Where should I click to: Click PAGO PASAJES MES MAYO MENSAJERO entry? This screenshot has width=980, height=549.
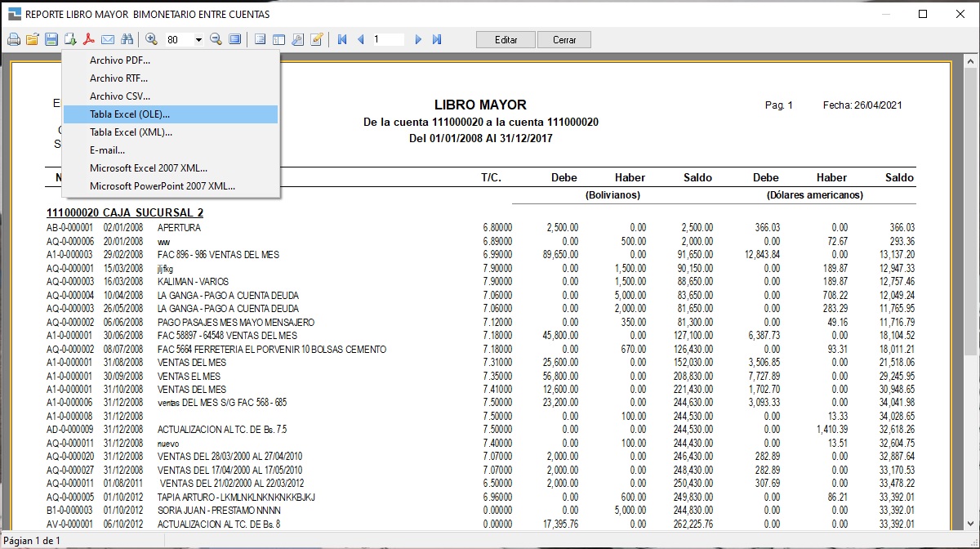pos(235,323)
